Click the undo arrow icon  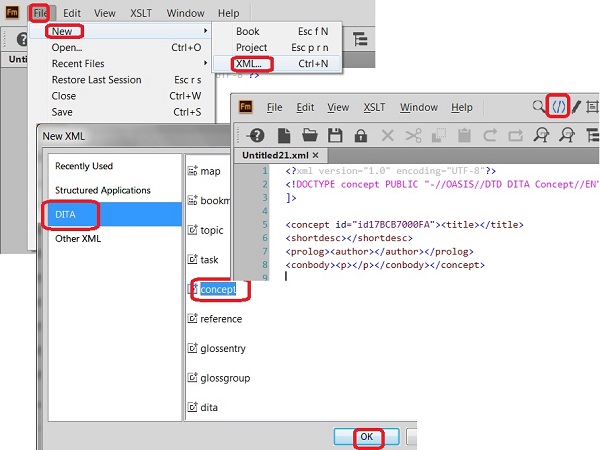pyautogui.click(x=490, y=135)
